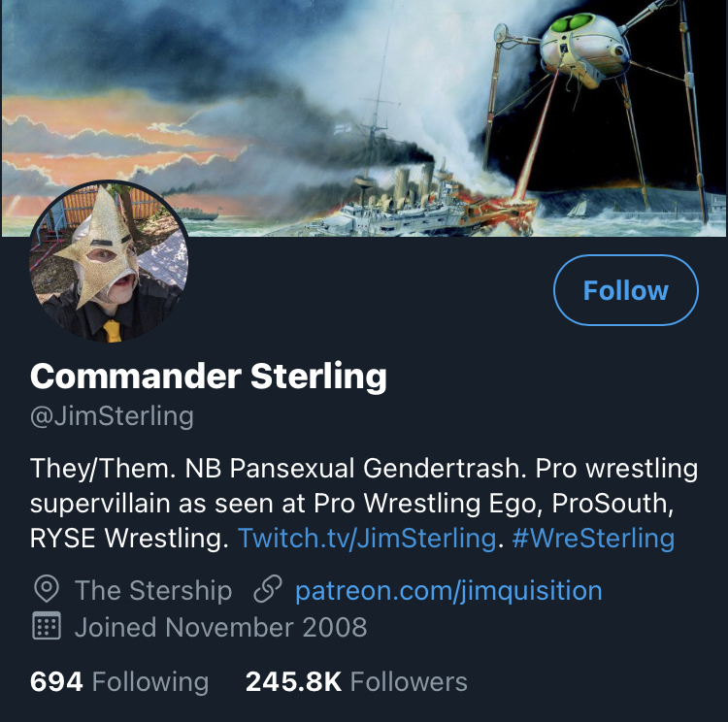
Task: Click the Following label
Action: (150, 682)
